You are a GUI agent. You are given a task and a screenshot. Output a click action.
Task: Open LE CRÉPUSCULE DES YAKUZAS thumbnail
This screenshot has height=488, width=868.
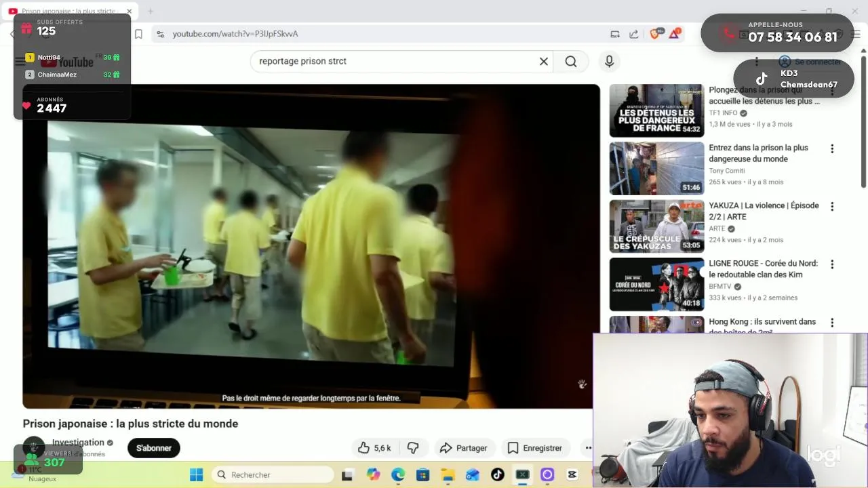click(656, 226)
